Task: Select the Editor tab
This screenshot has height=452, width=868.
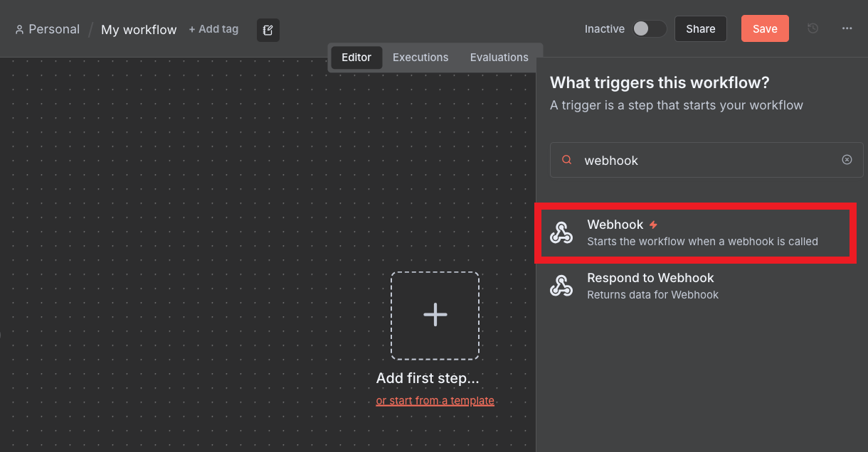Action: tap(356, 58)
